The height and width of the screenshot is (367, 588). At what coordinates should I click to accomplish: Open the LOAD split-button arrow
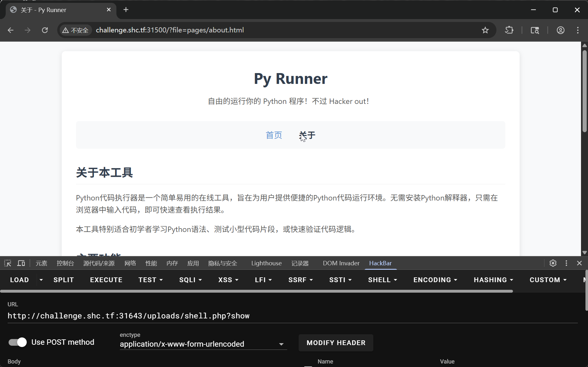41,280
